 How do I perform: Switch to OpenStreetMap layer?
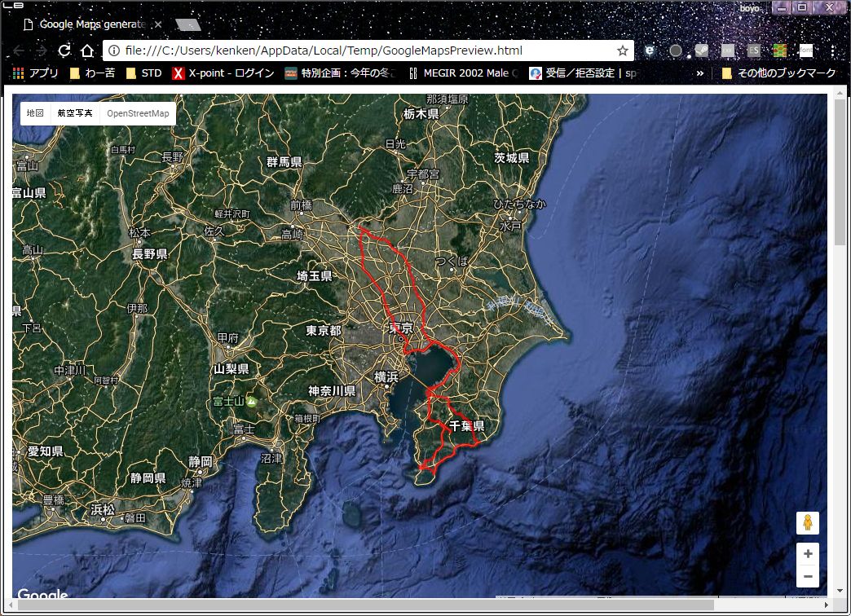(x=138, y=113)
